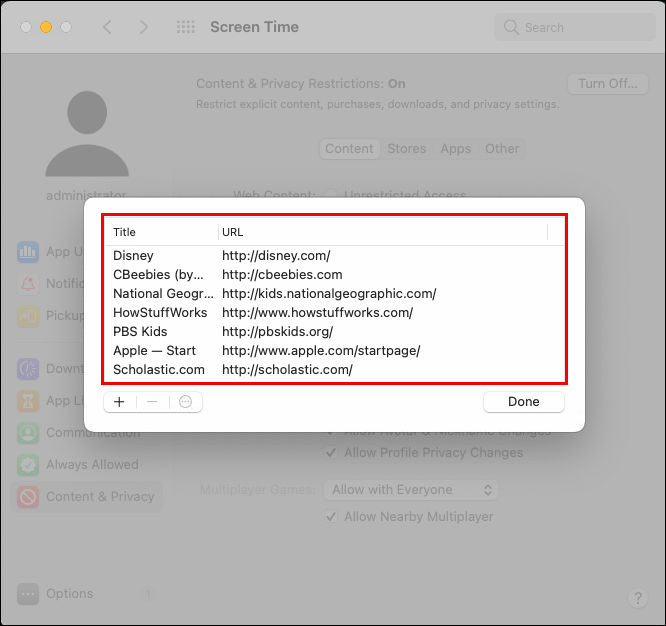The width and height of the screenshot is (666, 626).
Task: Open App Usage in the sidebar
Action: 50,252
